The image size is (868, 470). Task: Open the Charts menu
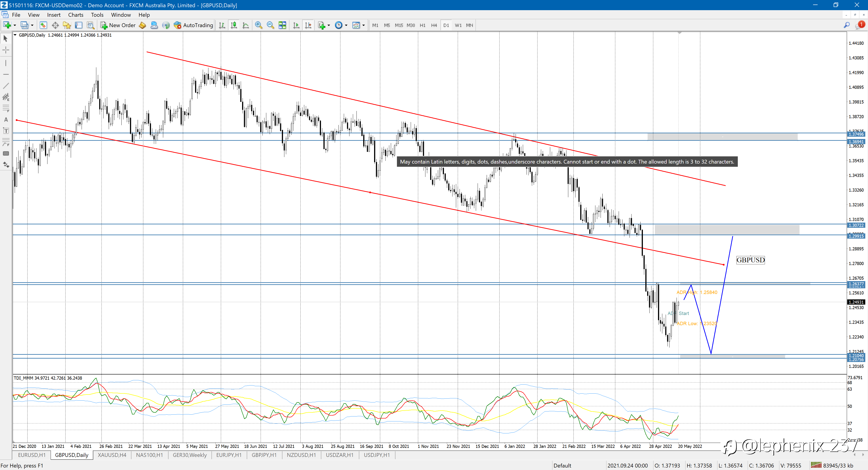[x=75, y=15]
